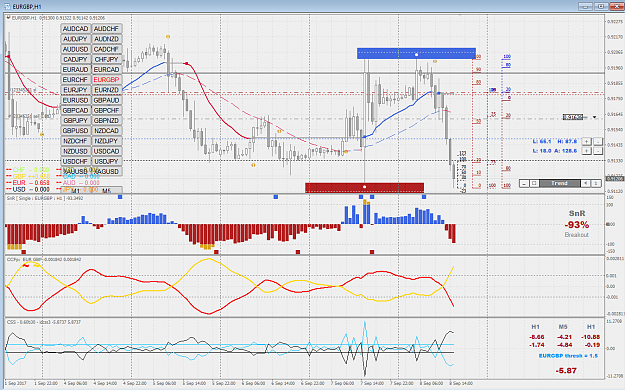Select the NZDCAD pair button
Screen dimensions: 625x390
click(x=106, y=131)
